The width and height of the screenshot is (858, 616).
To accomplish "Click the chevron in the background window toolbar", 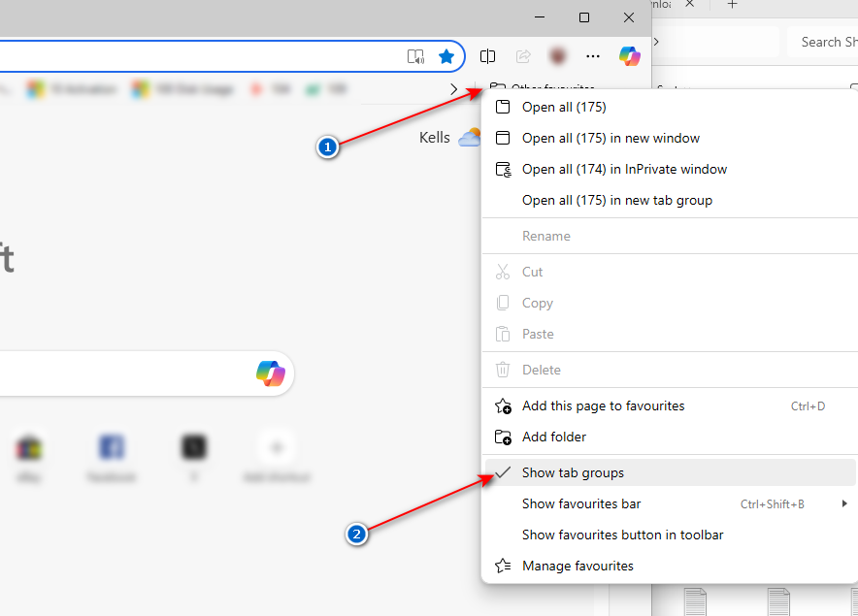I will pyautogui.click(x=656, y=42).
